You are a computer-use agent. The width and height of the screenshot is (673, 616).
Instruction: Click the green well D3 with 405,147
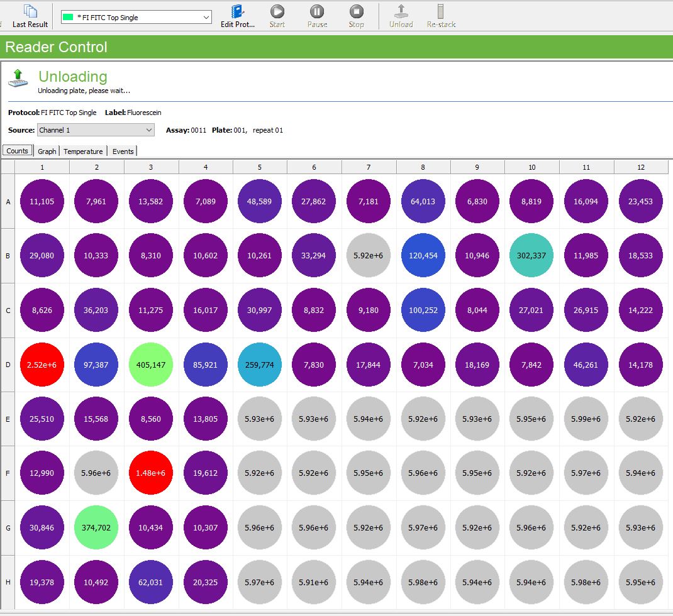[151, 365]
